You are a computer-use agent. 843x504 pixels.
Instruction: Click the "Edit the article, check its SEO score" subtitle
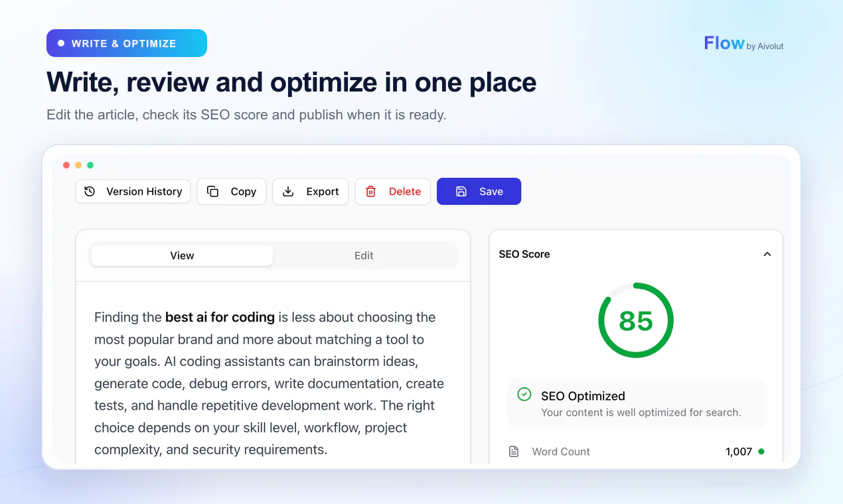pos(246,115)
